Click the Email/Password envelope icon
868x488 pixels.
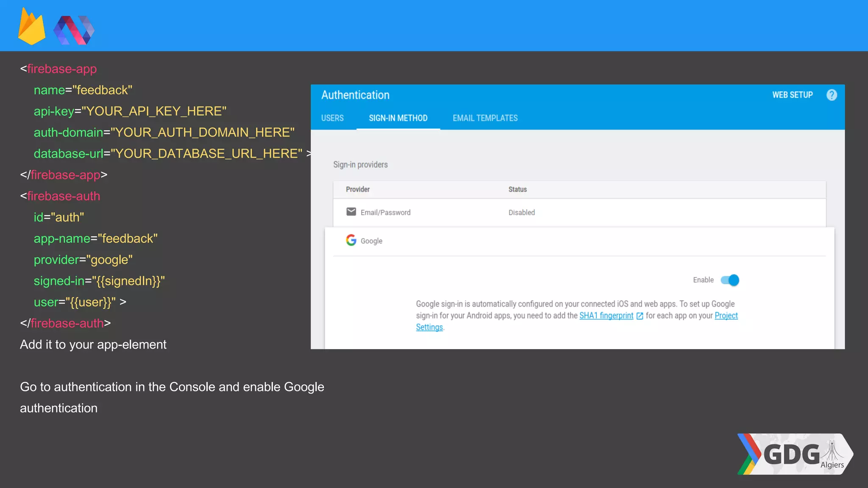[351, 212]
